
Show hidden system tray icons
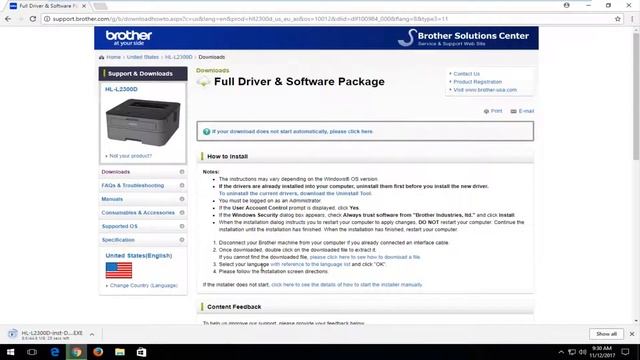pos(561,352)
